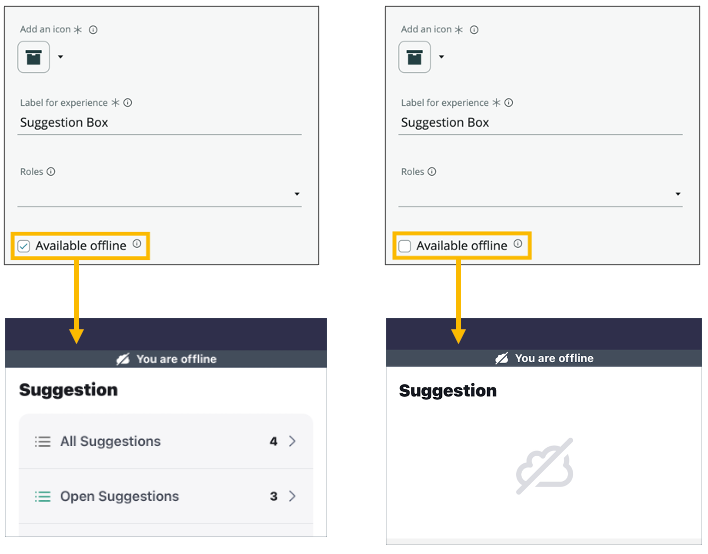Open icon picker dropdown arrow in left panel
This screenshot has width=708, height=554.
tap(60, 57)
